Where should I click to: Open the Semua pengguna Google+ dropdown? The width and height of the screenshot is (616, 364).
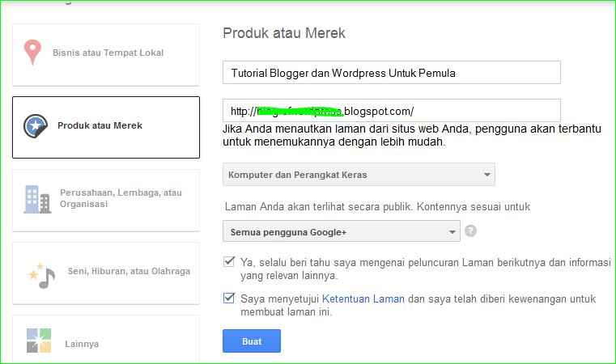pyautogui.click(x=342, y=231)
